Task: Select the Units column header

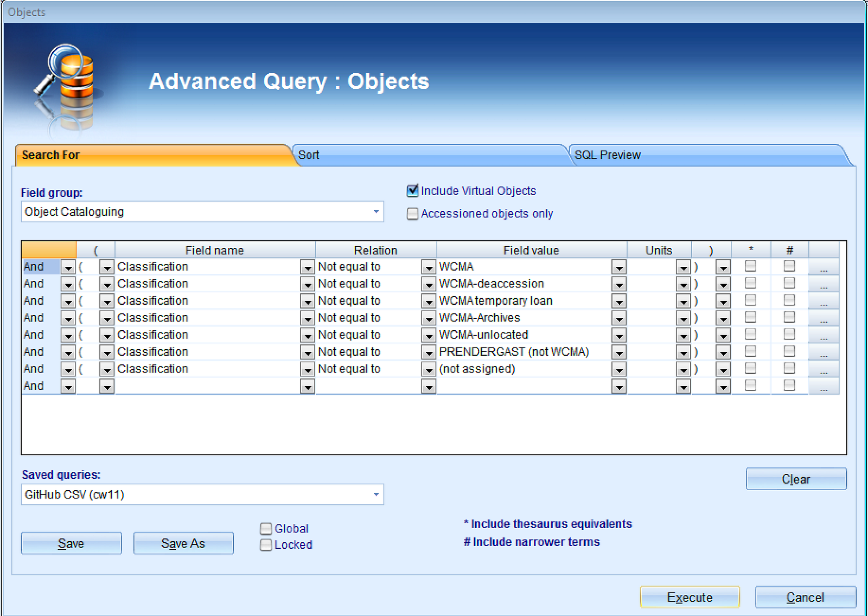Action: pyautogui.click(x=659, y=250)
